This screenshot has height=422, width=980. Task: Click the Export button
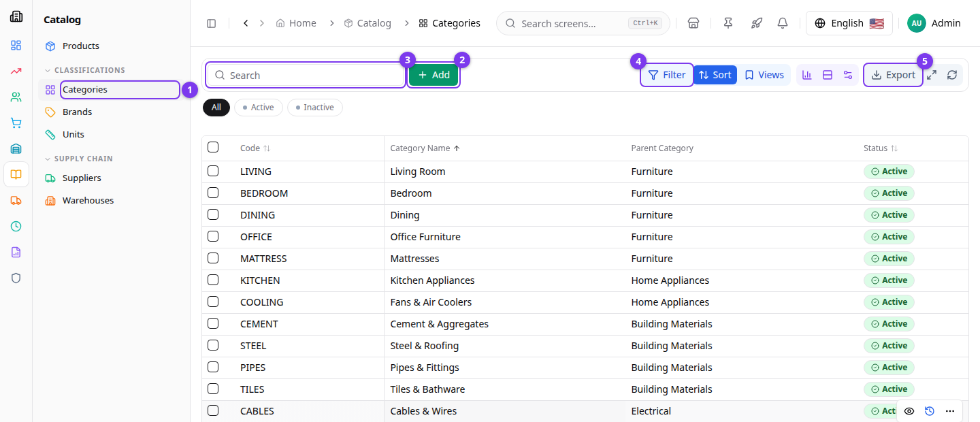pyautogui.click(x=894, y=75)
